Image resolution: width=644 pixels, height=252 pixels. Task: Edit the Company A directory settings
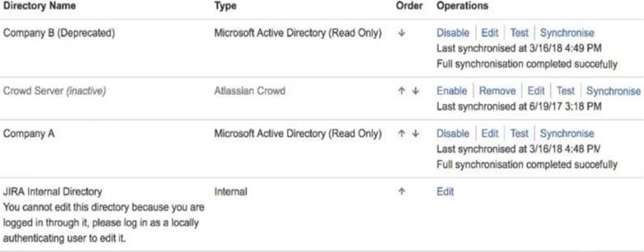[489, 134]
